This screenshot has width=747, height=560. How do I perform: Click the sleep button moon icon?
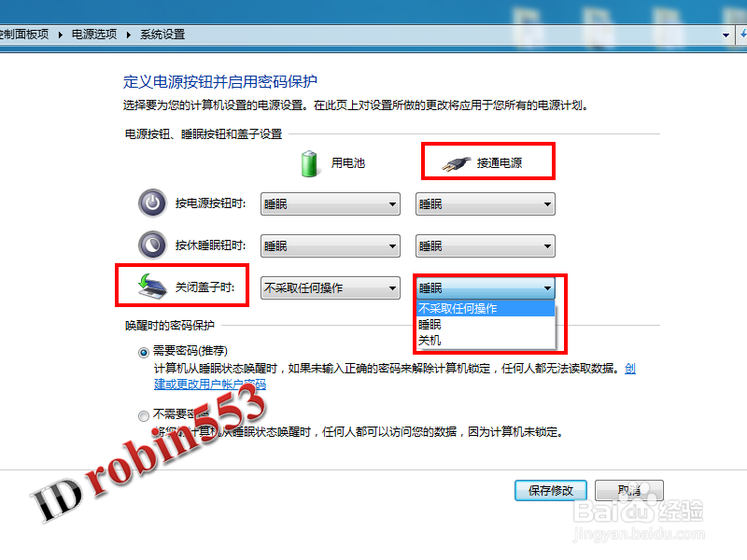pyautogui.click(x=152, y=245)
